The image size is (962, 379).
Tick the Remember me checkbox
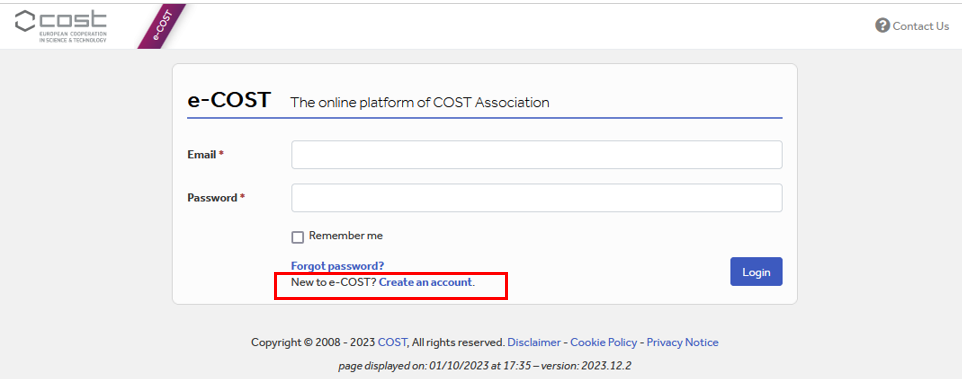pyautogui.click(x=298, y=237)
